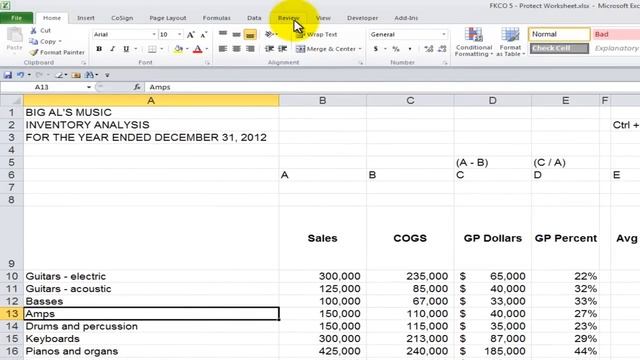This screenshot has height=360, width=640.
Task: Switch to the Formulas tab
Action: coord(216,18)
